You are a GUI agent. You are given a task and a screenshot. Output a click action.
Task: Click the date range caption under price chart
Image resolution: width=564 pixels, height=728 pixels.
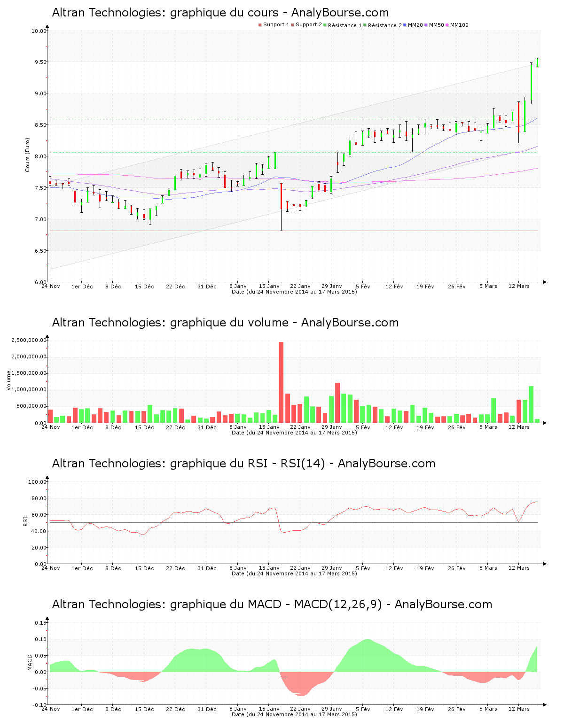point(294,292)
